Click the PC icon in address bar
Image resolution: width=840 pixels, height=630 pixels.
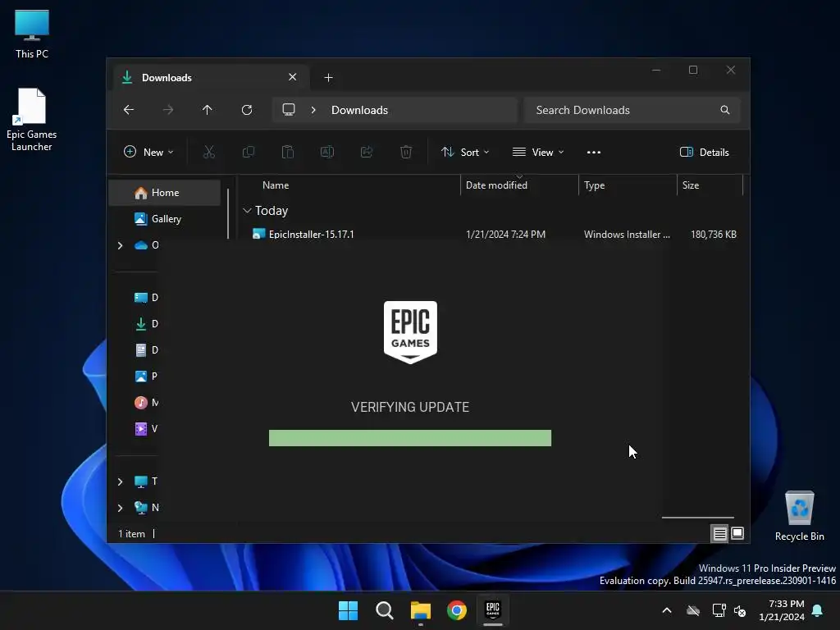pyautogui.click(x=289, y=110)
